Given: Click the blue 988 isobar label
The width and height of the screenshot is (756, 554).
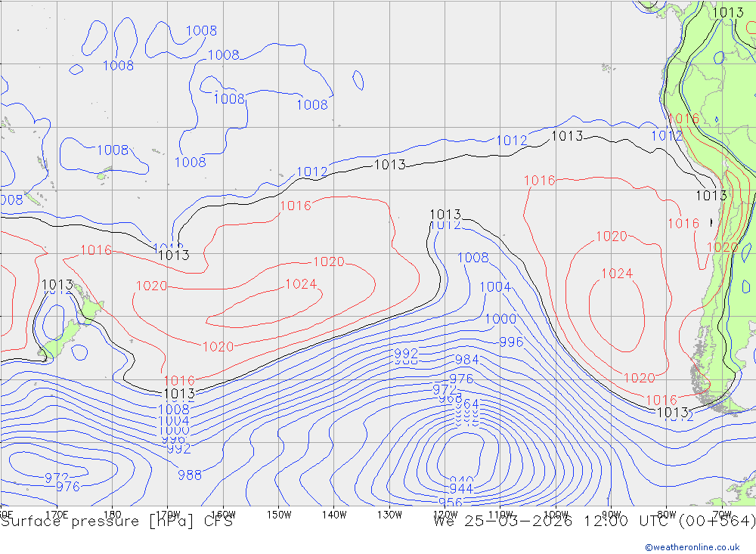Looking at the screenshot, I should click(190, 475).
